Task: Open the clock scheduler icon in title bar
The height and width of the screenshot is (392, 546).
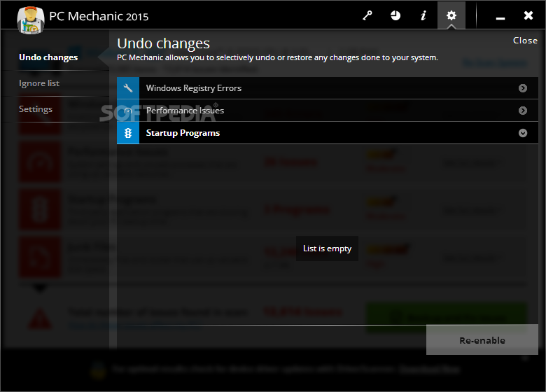Action: [x=395, y=15]
